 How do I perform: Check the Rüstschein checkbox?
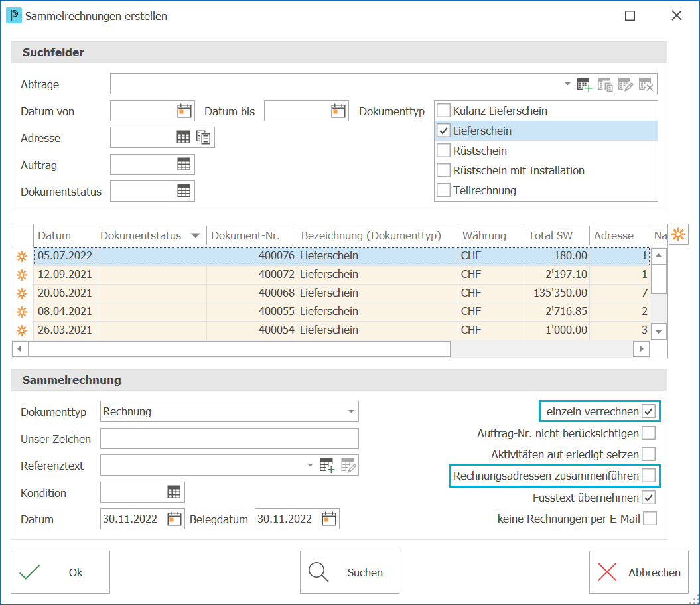443,151
